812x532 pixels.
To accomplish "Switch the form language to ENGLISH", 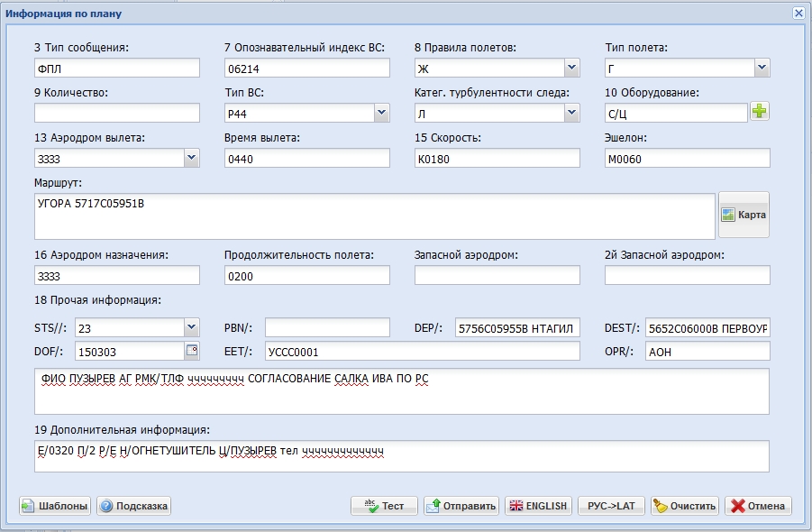I will 538,506.
